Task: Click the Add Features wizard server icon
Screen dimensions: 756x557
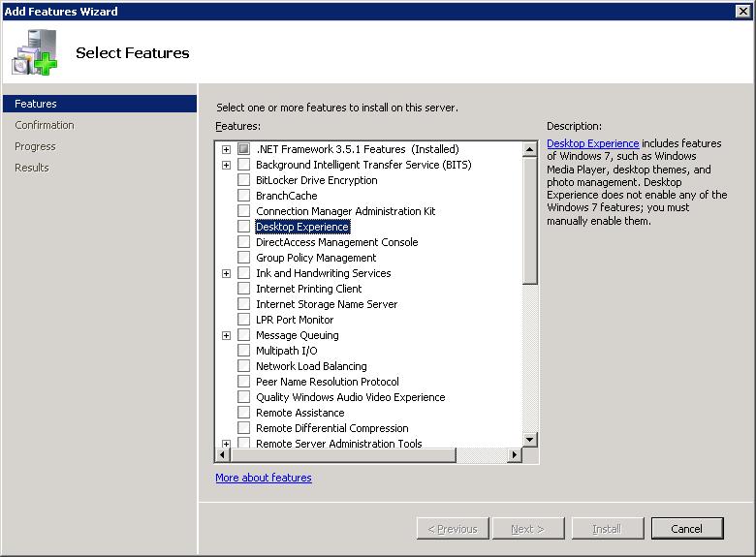Action: coord(35,52)
